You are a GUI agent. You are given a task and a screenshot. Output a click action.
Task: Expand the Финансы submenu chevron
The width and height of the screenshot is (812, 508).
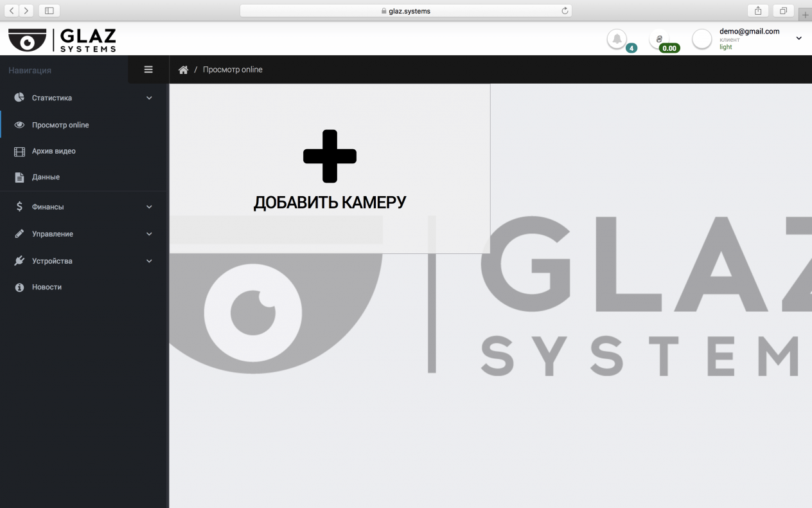tap(149, 207)
